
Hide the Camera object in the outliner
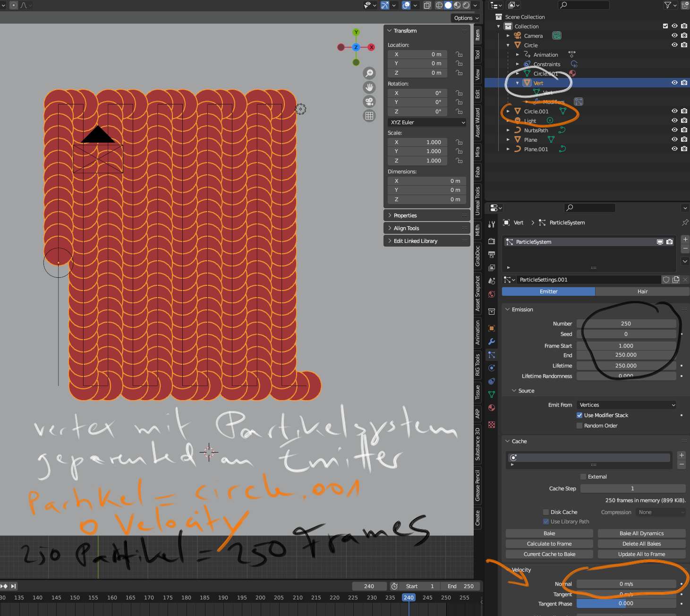pyautogui.click(x=674, y=35)
